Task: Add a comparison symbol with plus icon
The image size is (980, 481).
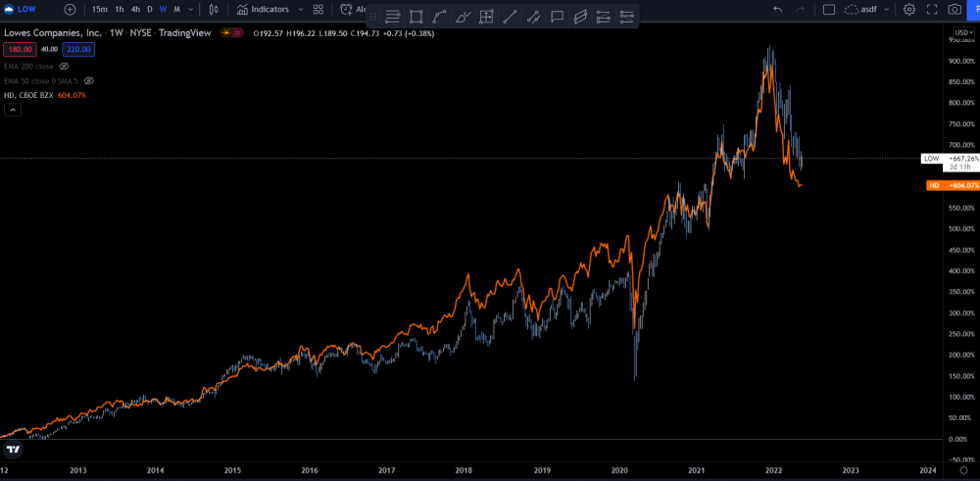Action: tap(70, 10)
